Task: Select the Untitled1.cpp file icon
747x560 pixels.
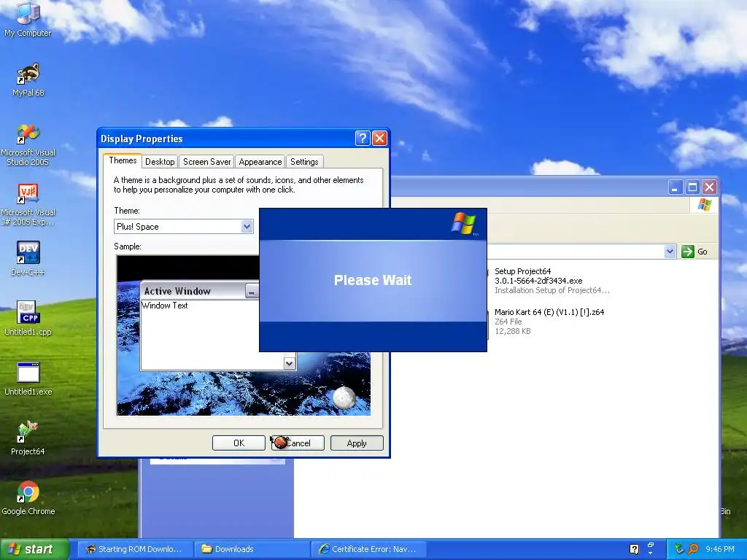Action: coord(28,318)
